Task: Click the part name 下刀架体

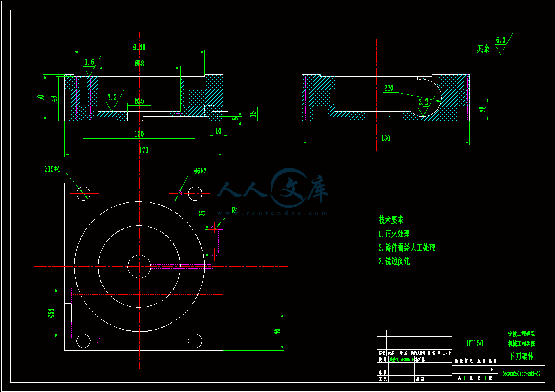Action: [521, 356]
